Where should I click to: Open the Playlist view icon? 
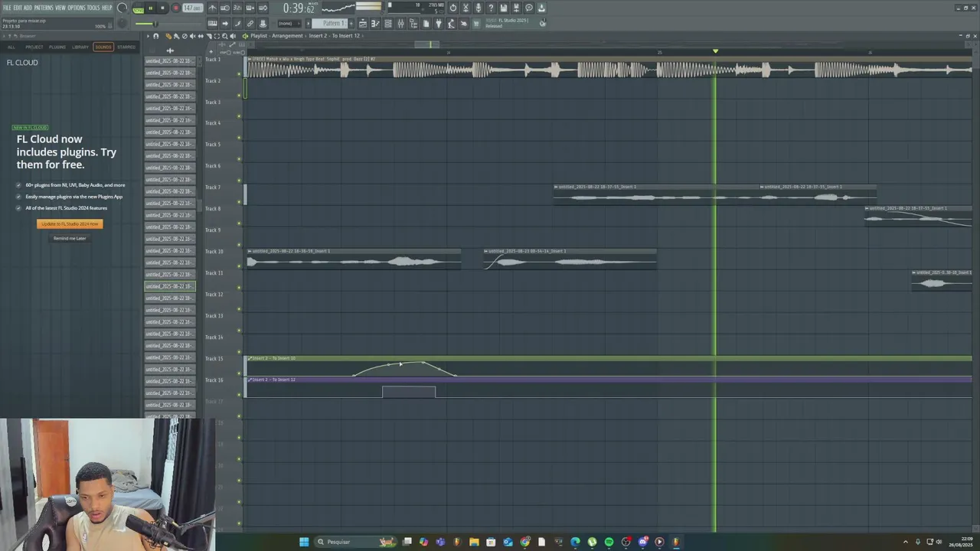coord(363,23)
